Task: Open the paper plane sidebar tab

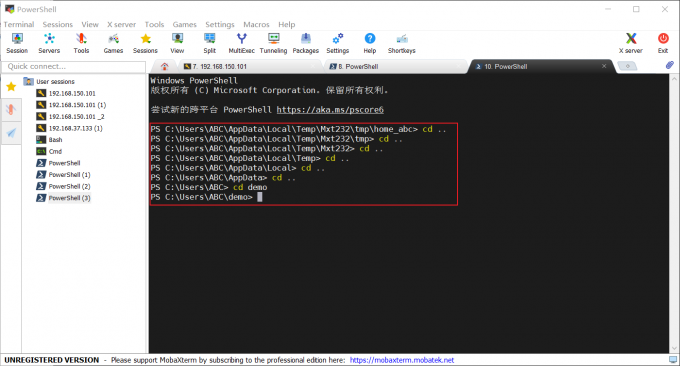Action: pyautogui.click(x=11, y=132)
